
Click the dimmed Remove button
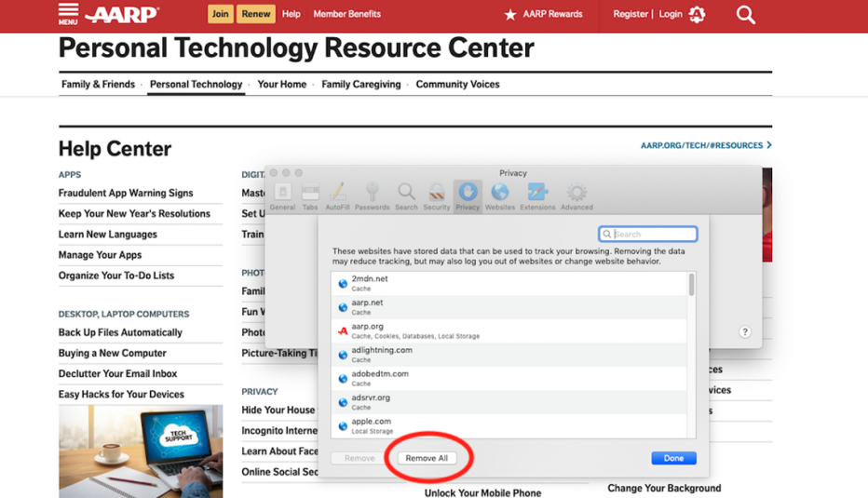(359, 458)
